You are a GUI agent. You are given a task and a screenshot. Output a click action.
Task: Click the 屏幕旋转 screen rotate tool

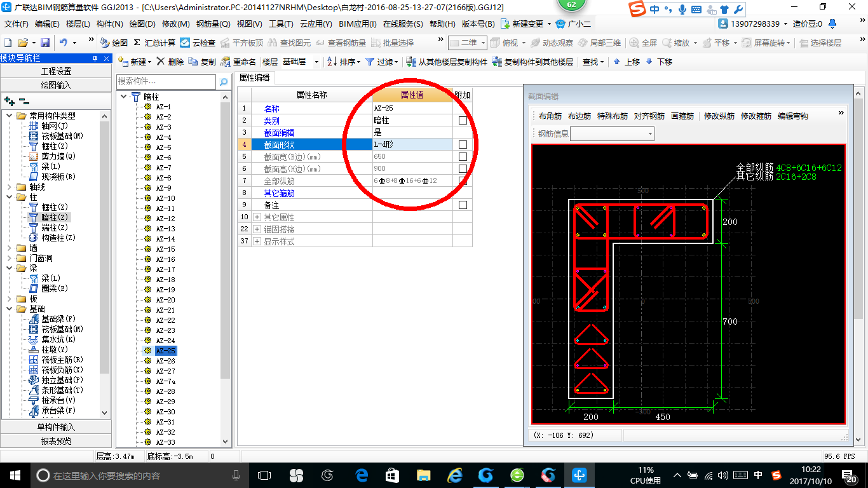tap(765, 43)
